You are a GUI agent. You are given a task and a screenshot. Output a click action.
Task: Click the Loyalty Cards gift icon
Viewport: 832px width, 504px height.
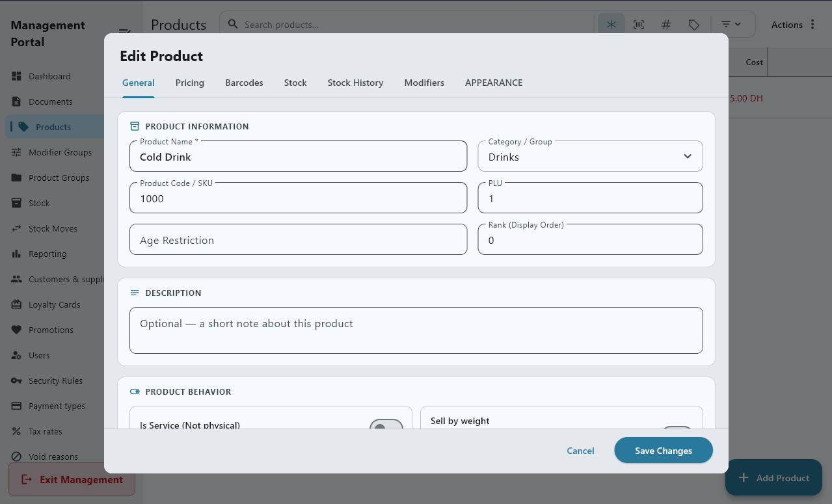coord(16,304)
